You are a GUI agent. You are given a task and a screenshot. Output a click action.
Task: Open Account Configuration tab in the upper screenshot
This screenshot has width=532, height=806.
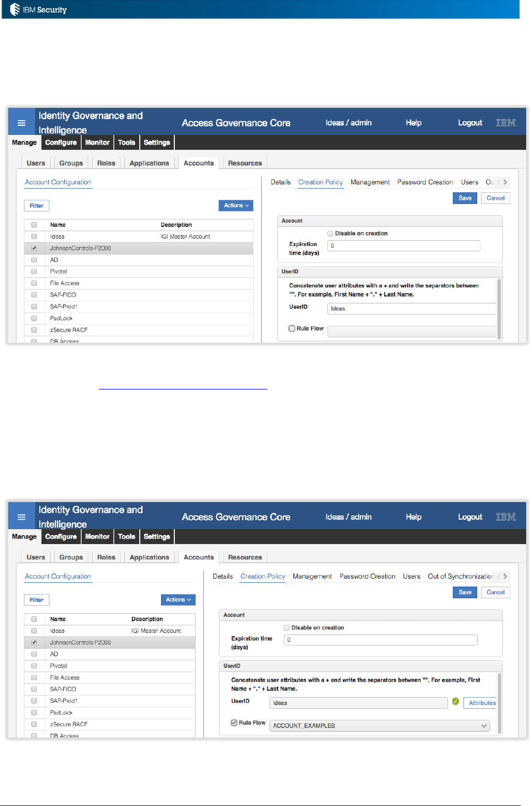point(58,182)
